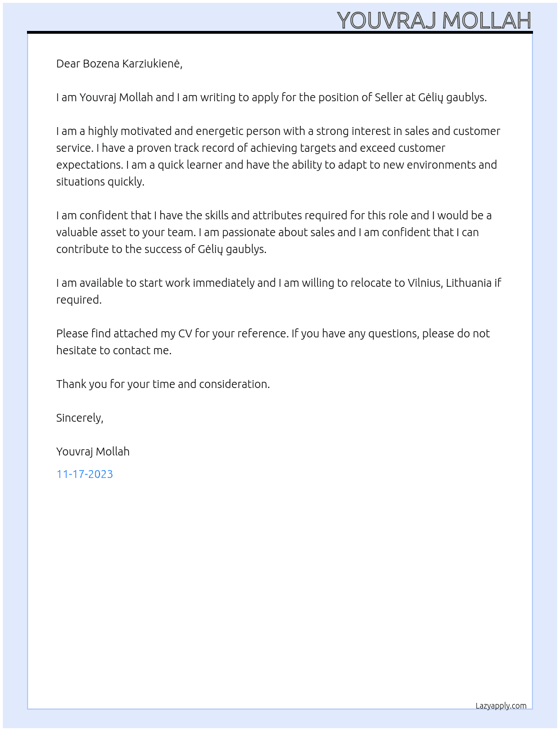The height and width of the screenshot is (731, 560).
Task: Click the YOUVRAJ MOLLAH header title
Action: [x=434, y=20]
